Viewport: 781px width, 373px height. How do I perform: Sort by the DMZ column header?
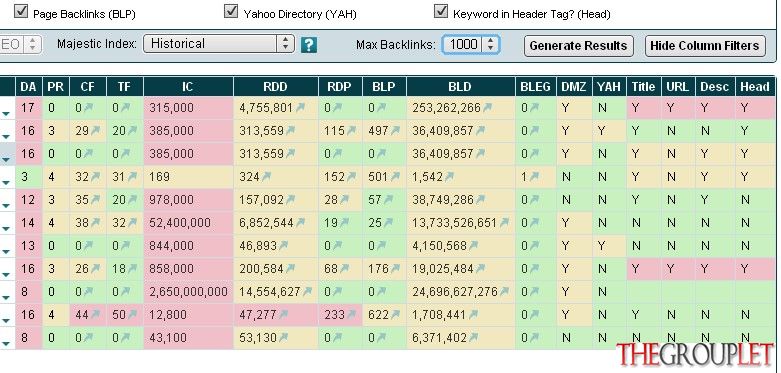(x=574, y=87)
